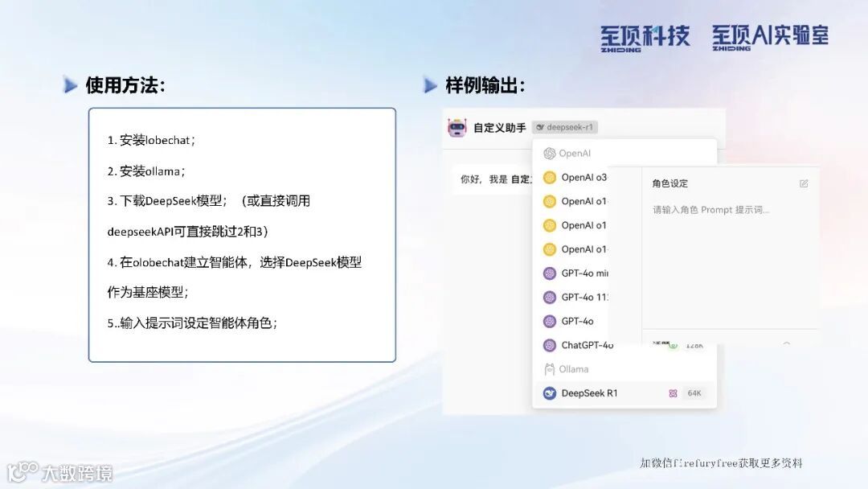Click the 使用方法 heading
The image size is (868, 489).
(x=125, y=85)
